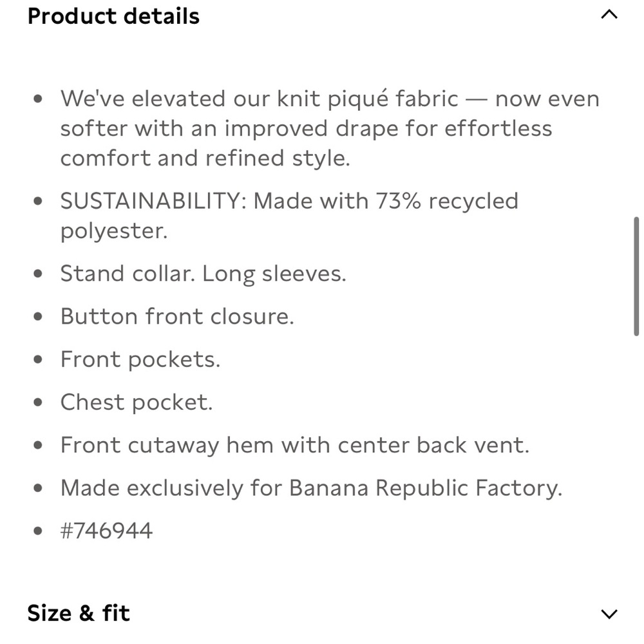Click the Made exclusively for text
Image resolution: width=644 pixels, height=644 pixels.
[171, 488]
